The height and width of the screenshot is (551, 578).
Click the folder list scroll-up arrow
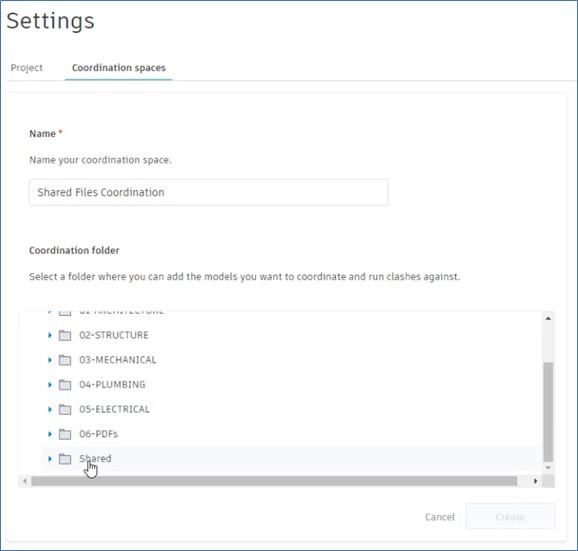click(548, 318)
